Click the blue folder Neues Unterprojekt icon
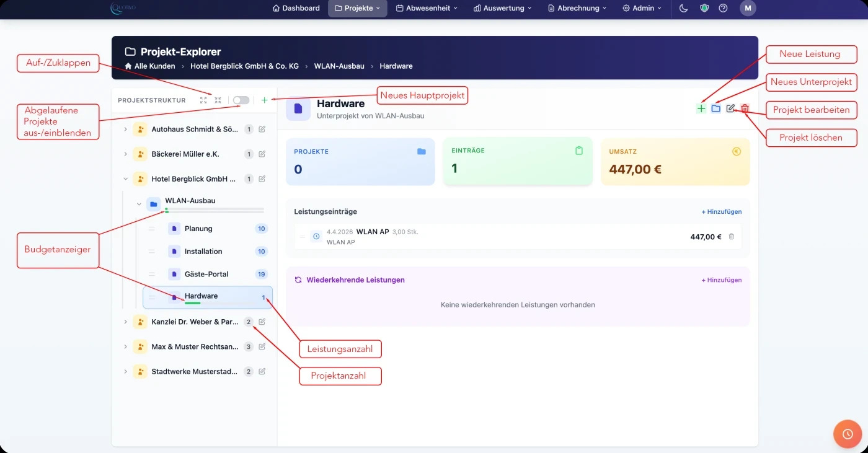The height and width of the screenshot is (453, 868). point(716,108)
